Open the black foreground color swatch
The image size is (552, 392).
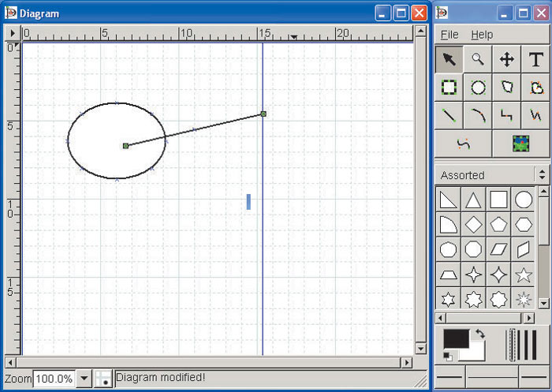pyautogui.click(x=455, y=340)
